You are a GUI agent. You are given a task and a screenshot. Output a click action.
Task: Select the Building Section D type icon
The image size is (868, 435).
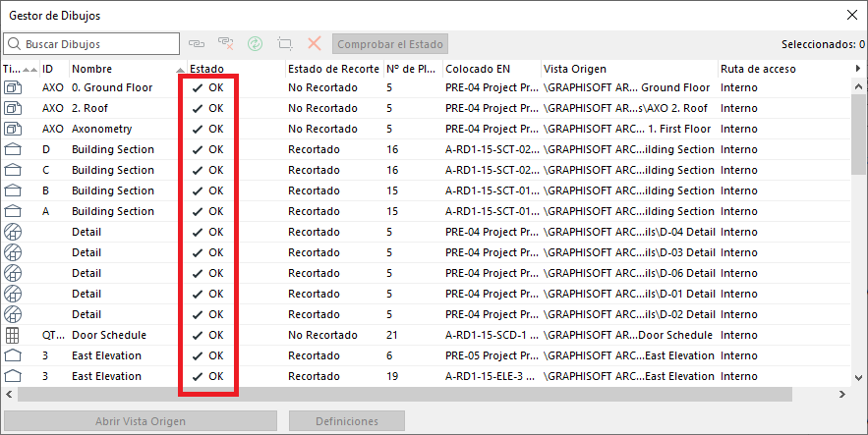[x=14, y=149]
